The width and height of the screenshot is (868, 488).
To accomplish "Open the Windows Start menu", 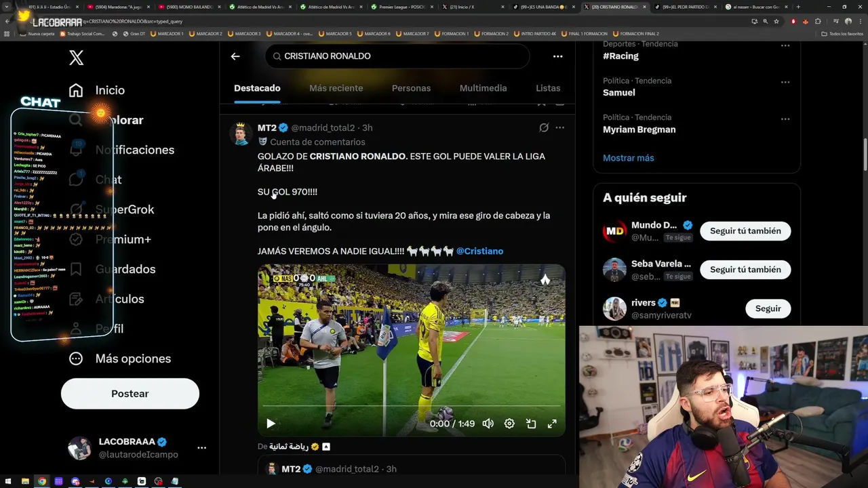I will (8, 481).
